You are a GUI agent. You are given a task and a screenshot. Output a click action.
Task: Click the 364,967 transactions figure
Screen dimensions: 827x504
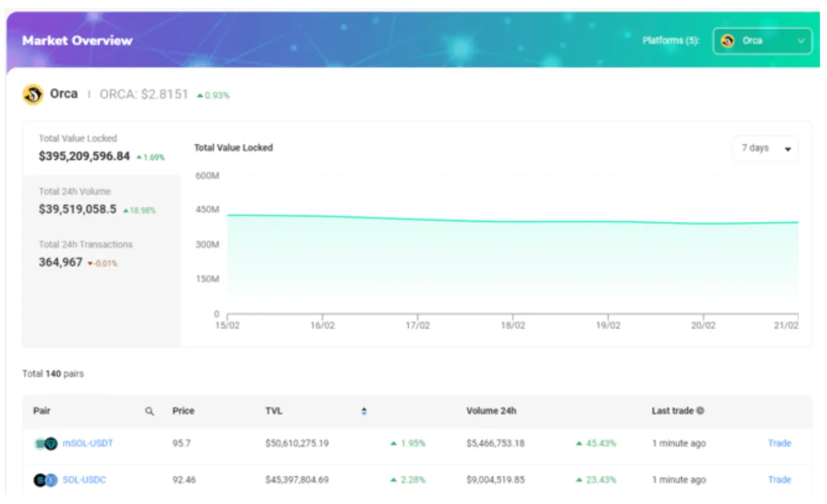point(61,262)
